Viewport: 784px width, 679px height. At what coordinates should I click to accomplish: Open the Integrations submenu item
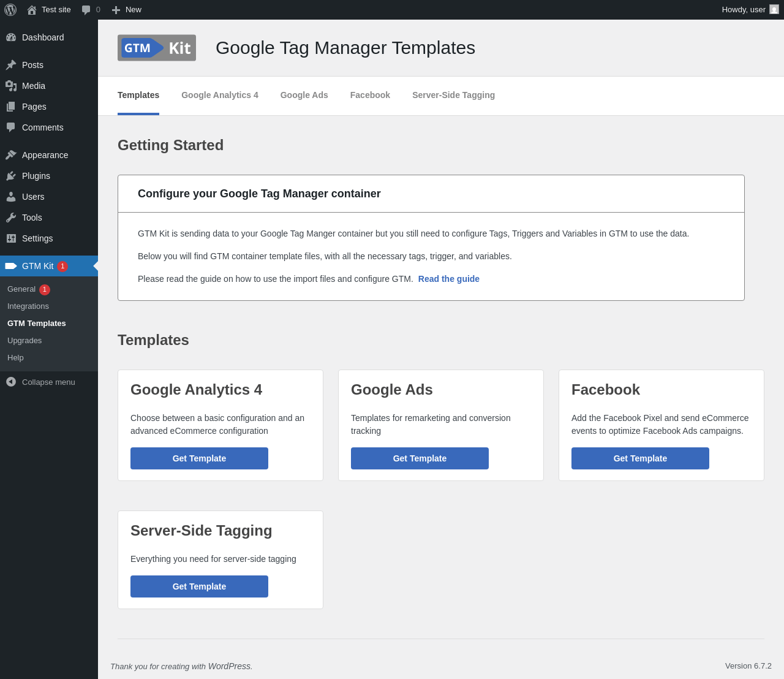pos(28,306)
